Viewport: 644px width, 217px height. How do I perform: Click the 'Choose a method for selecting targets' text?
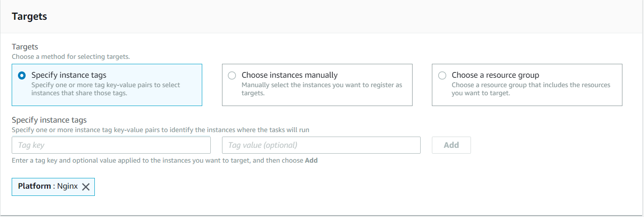[x=71, y=57]
